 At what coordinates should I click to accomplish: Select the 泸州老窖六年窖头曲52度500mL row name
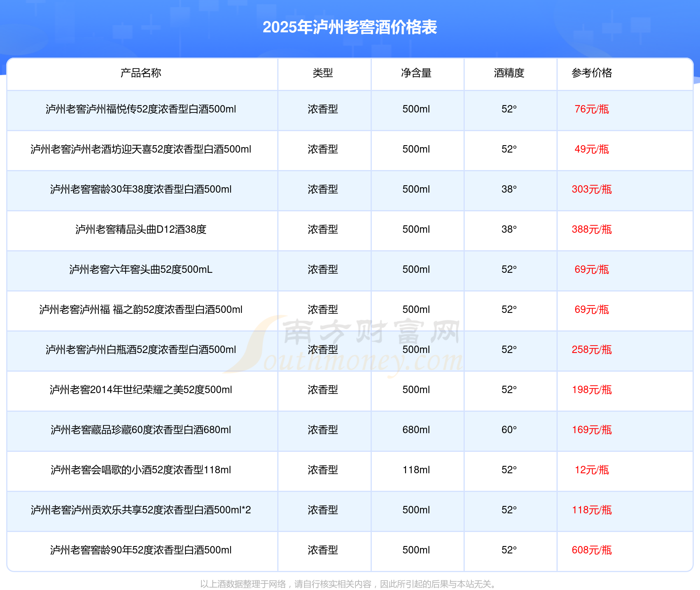[141, 270]
